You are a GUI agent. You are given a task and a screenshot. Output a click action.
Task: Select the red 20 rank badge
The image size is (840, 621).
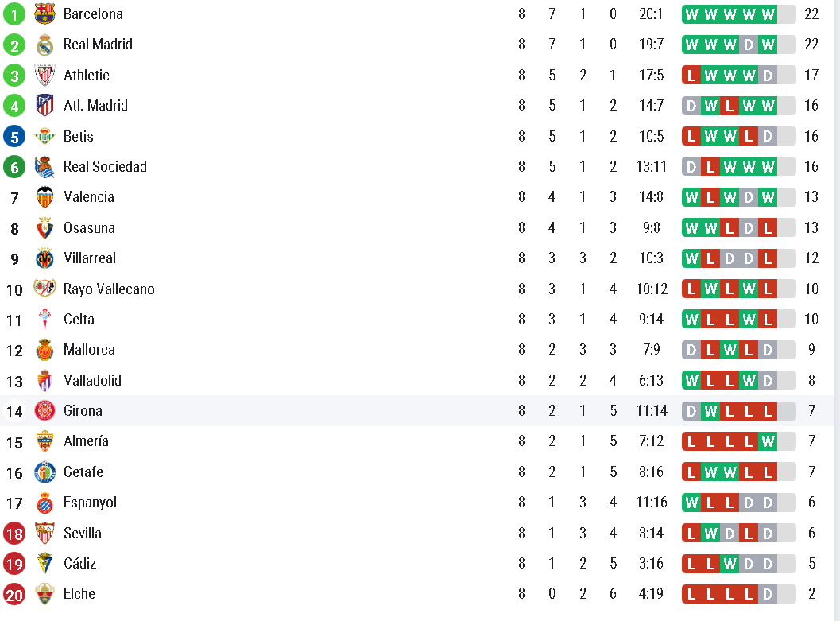click(14, 594)
